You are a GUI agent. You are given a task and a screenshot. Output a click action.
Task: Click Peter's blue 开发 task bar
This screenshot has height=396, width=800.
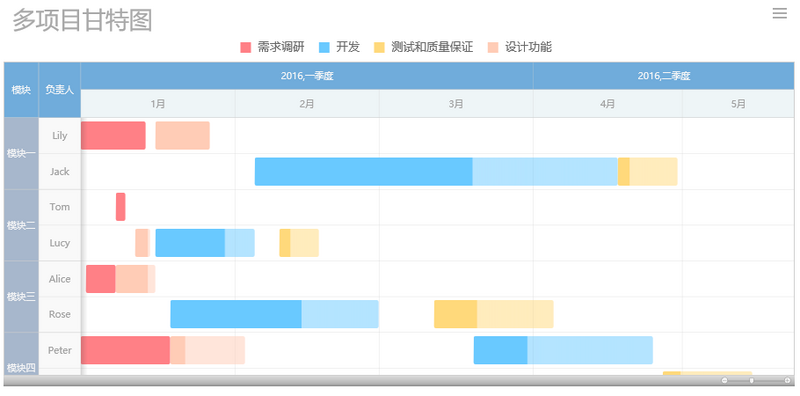tap(563, 351)
